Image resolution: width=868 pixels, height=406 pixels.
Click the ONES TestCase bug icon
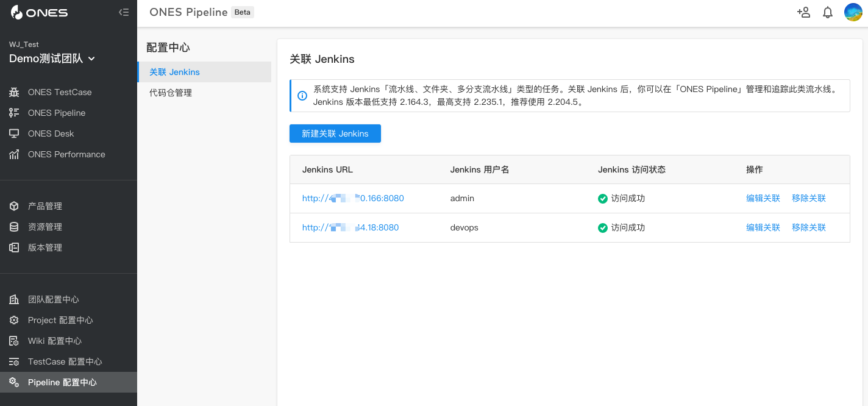(x=14, y=92)
